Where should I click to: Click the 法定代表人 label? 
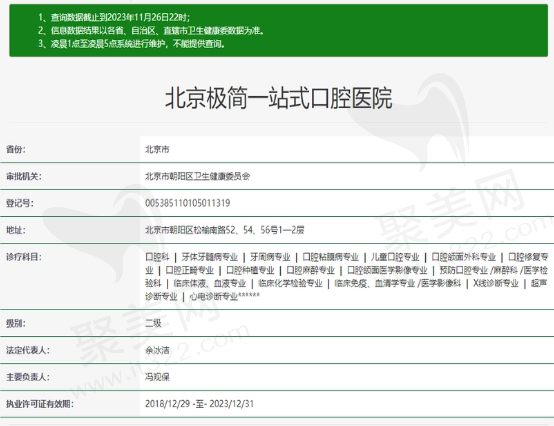[28, 350]
